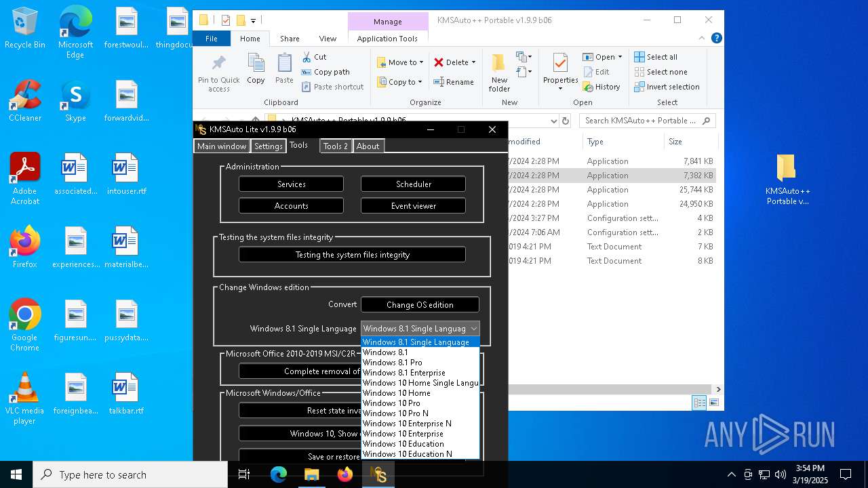
Task: Choose Windows 10 Education option
Action: [420, 444]
